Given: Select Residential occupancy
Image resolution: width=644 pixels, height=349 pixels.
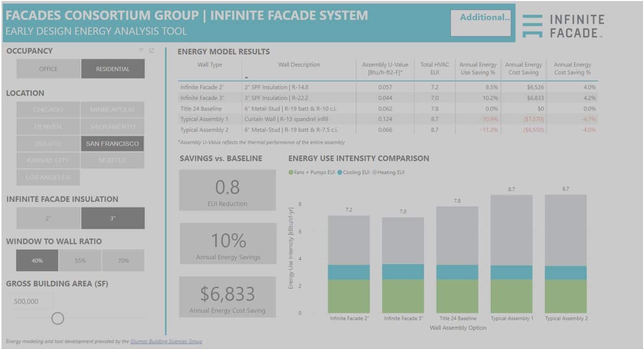Looking at the screenshot, I should 113,69.
